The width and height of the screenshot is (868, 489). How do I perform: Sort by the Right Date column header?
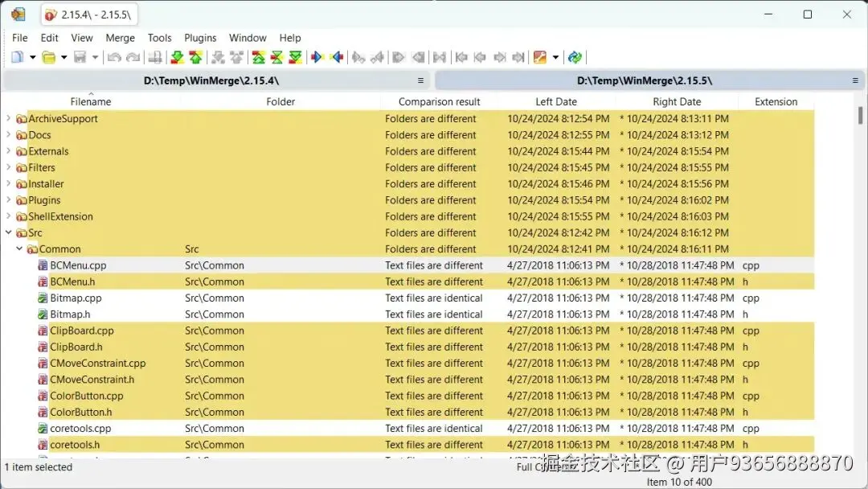click(x=677, y=101)
